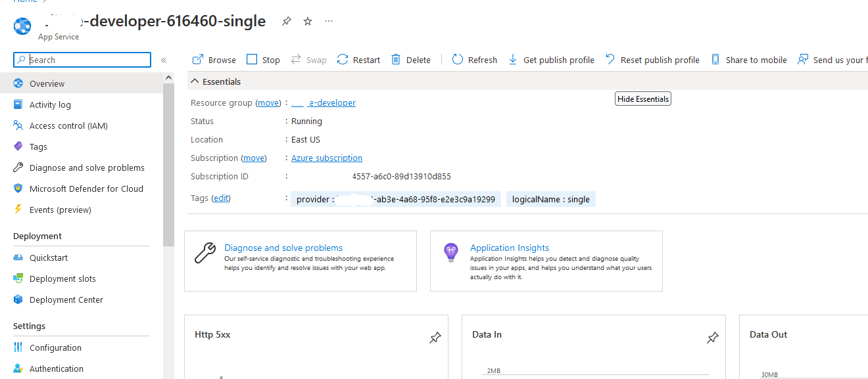Collapse the Essentials section
This screenshot has width=868, height=379.
216,81
